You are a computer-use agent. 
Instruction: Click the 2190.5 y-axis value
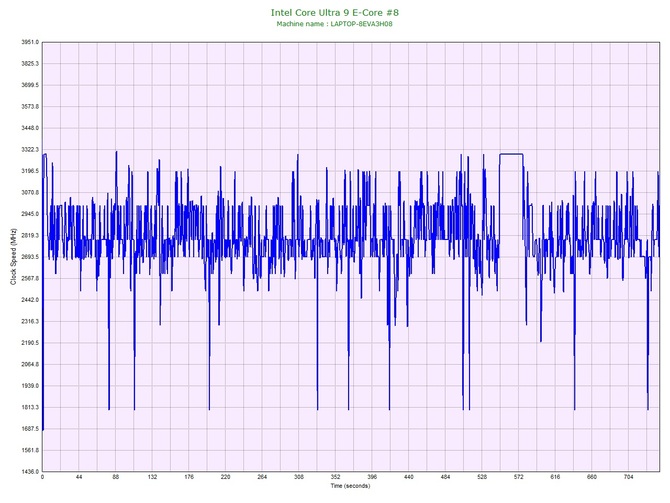pos(30,343)
